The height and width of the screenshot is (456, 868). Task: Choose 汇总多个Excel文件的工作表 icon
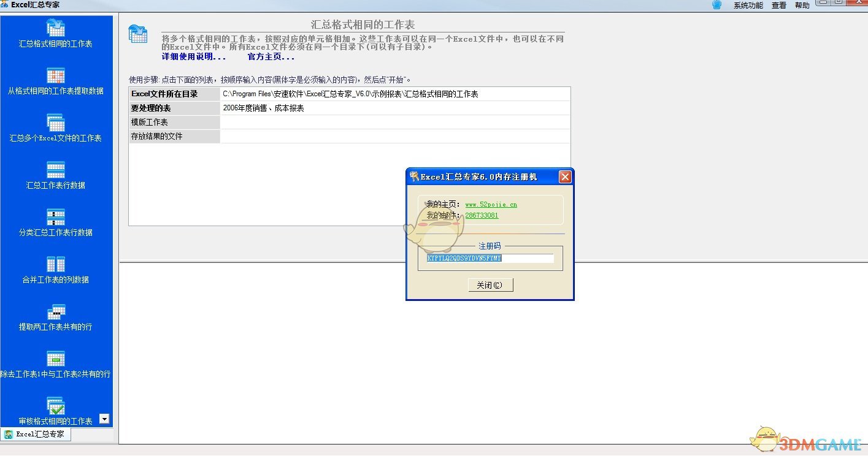click(x=56, y=123)
